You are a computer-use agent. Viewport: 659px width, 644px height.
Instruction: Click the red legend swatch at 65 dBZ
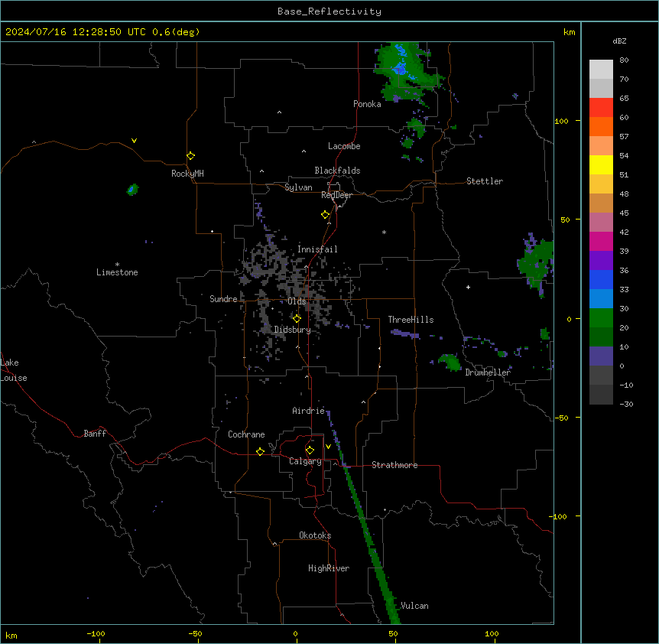(601, 108)
